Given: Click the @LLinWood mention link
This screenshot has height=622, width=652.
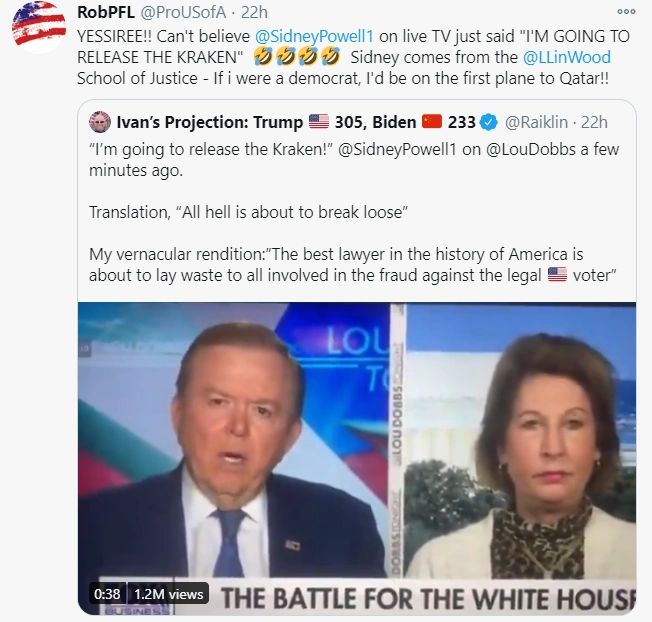Looking at the screenshot, I should tap(566, 57).
